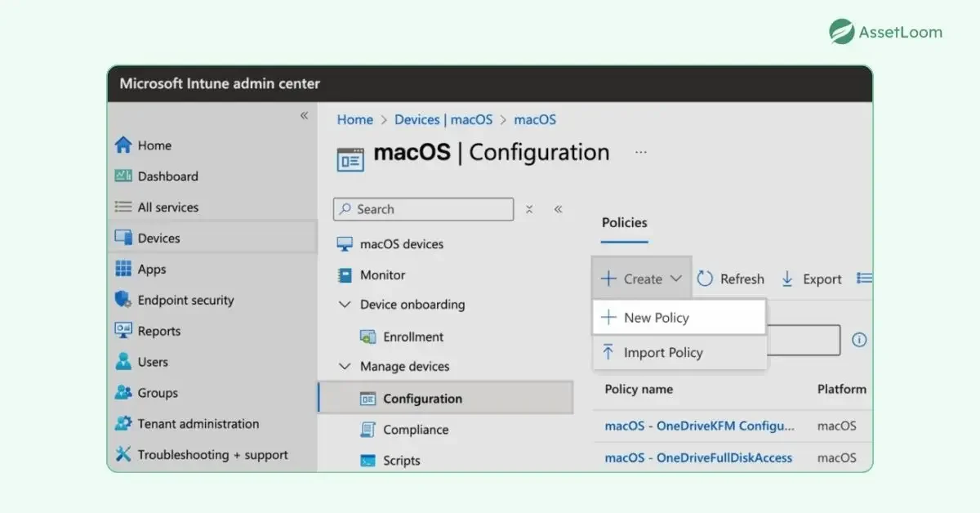Collapse the Manage devices section
This screenshot has width=980, height=513.
pos(345,367)
